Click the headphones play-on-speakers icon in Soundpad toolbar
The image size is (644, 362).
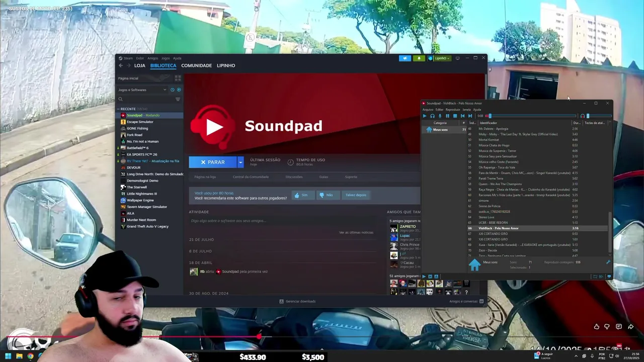[x=432, y=116]
